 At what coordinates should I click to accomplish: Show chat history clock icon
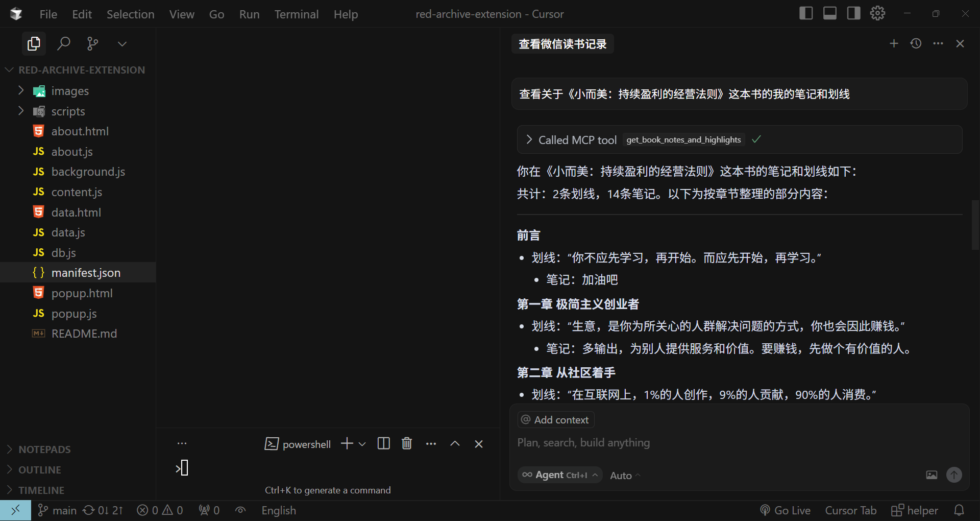pyautogui.click(x=916, y=43)
